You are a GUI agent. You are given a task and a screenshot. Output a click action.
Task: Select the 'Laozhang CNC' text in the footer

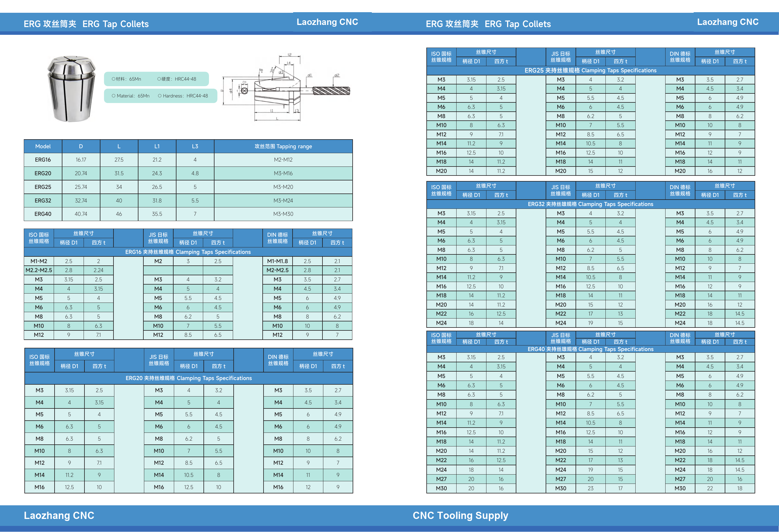(59, 515)
